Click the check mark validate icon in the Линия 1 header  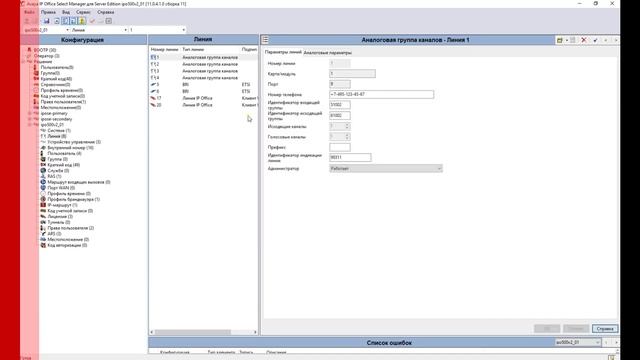pyautogui.click(x=595, y=40)
